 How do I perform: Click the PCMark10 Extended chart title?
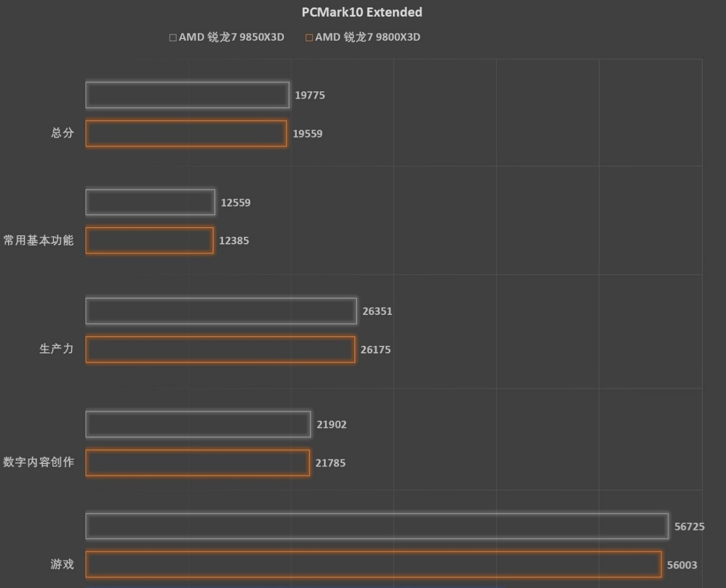point(362,12)
